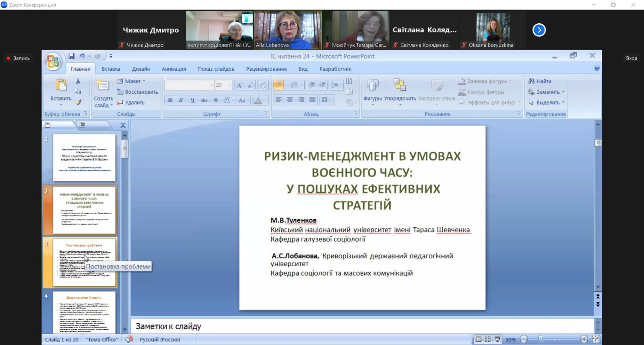Click the Copy icon in Буфер обмена
The image size is (644, 345).
[78, 92]
